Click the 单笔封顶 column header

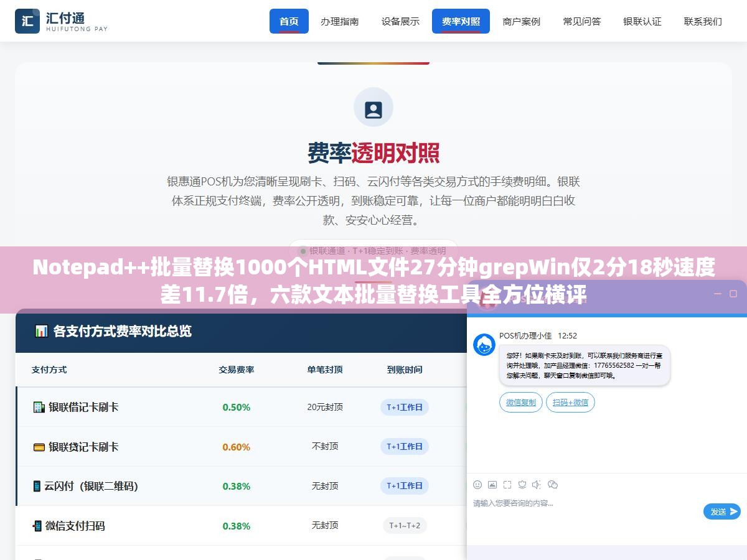tap(325, 370)
